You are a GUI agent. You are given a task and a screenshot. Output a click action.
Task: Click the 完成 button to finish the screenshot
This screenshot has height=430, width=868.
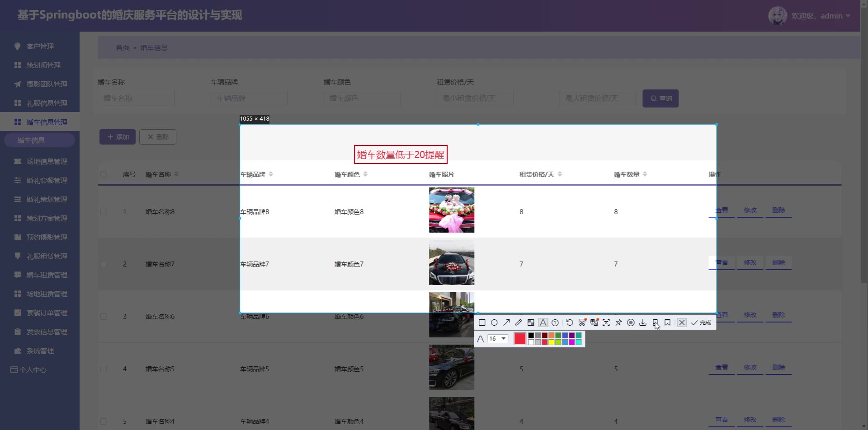click(701, 322)
